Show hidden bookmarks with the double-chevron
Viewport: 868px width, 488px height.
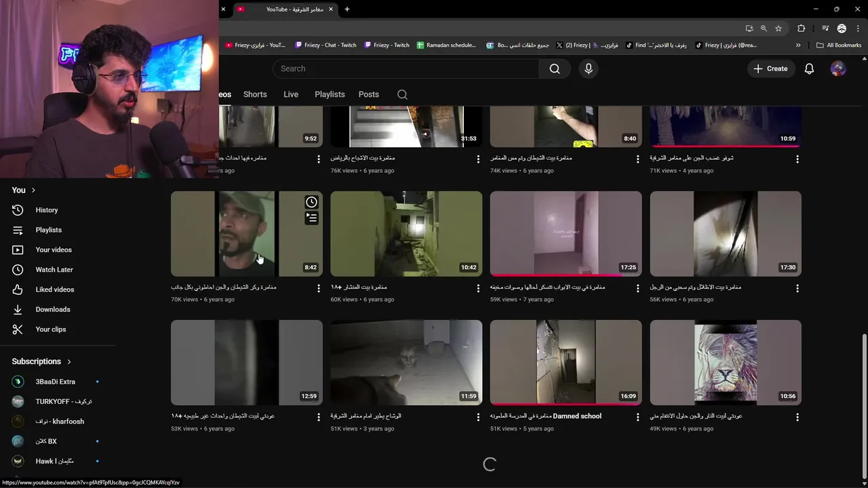[798, 45]
